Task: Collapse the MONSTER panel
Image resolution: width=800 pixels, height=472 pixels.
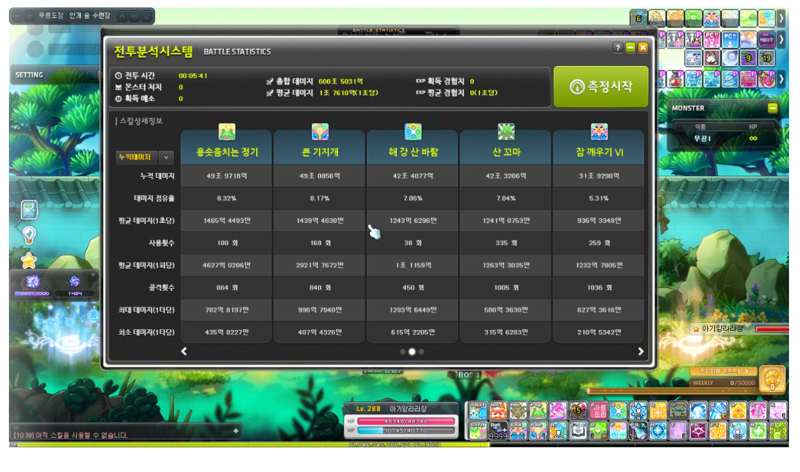Action: coord(772,108)
